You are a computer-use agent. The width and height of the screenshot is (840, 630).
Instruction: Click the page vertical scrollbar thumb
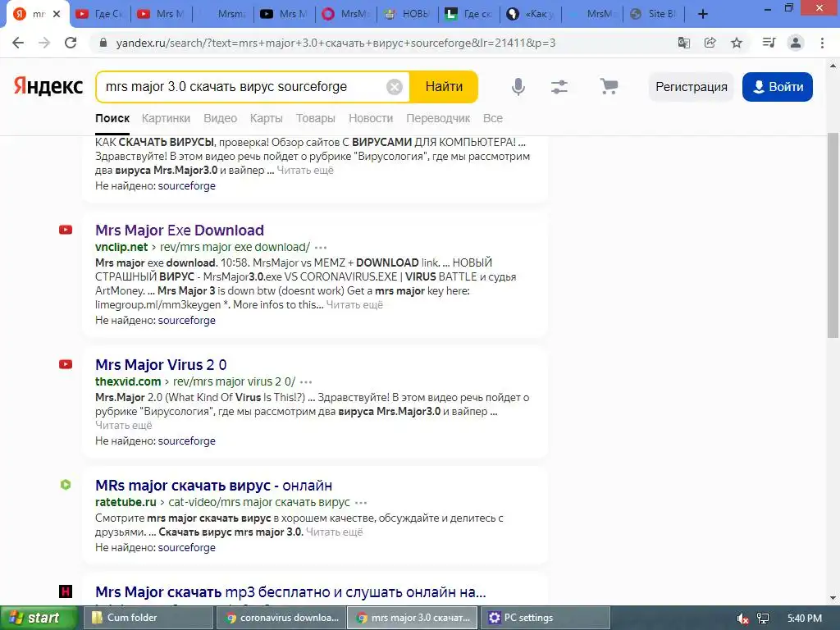[833, 235]
